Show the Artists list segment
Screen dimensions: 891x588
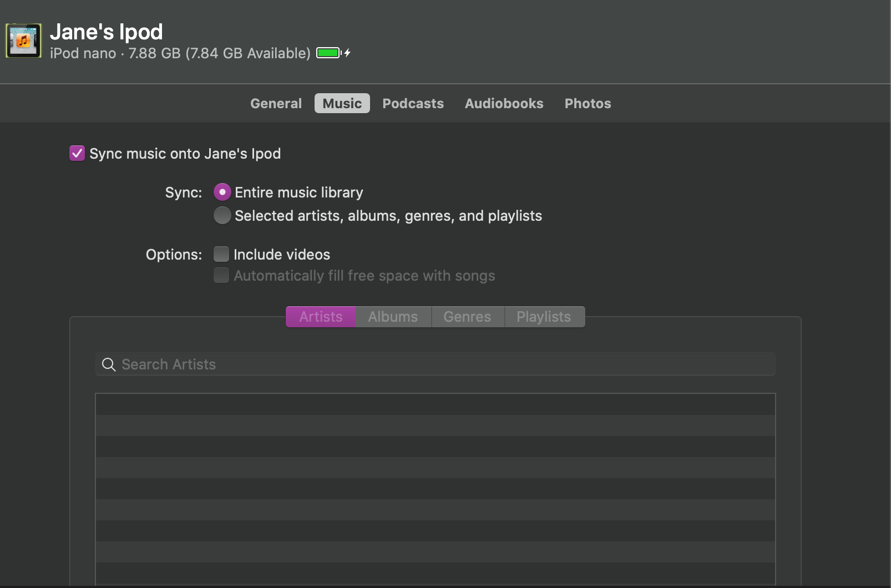tap(321, 317)
